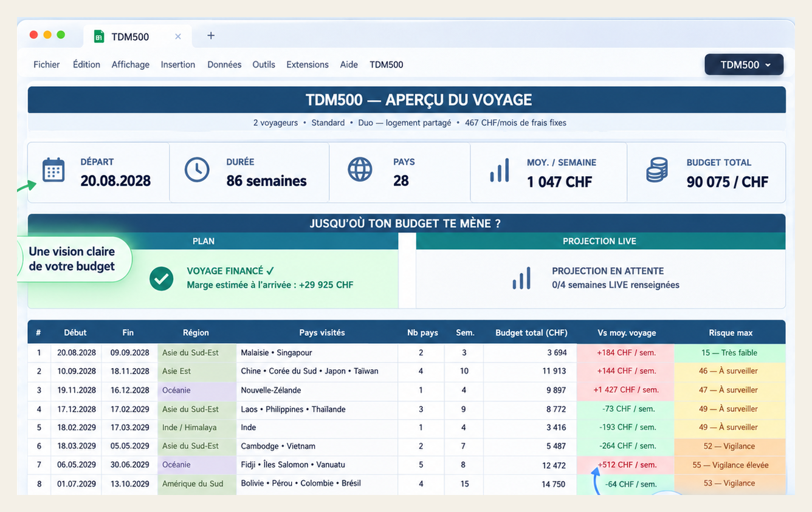The height and width of the screenshot is (512, 812).
Task: Click the Vs moy. voyage column header
Action: [x=627, y=332]
